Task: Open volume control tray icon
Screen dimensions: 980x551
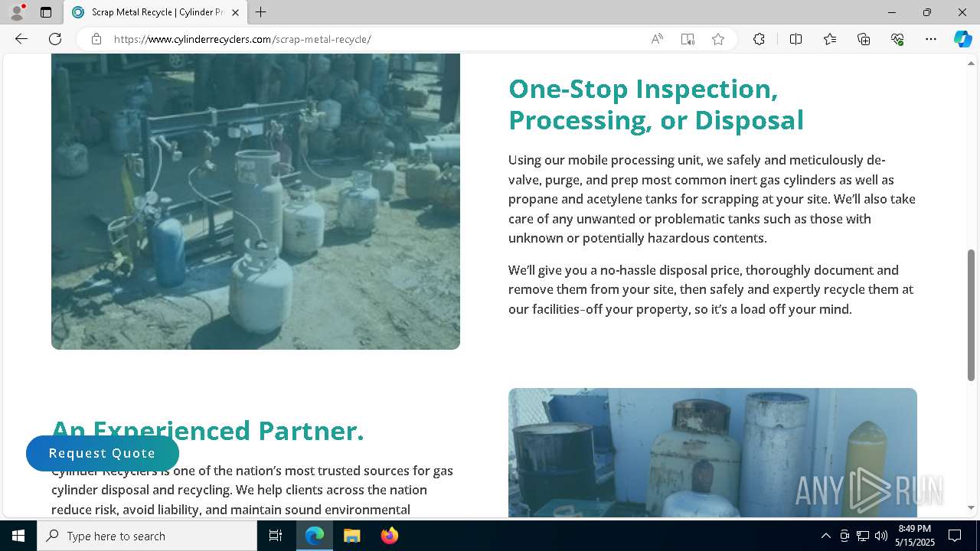Action: (x=881, y=536)
